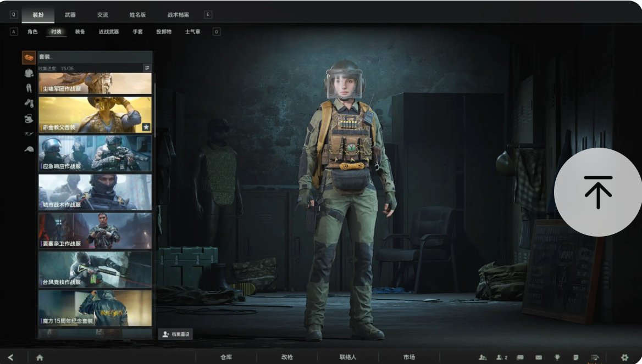Choose the 魔方15周年纪念套装 outfit thumbnail
642x364 pixels.
[95, 308]
